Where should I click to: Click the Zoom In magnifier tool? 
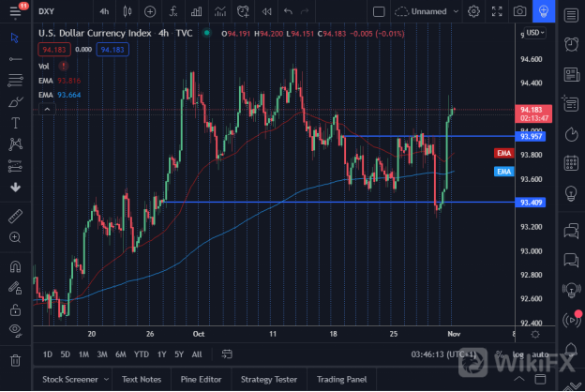click(x=15, y=238)
